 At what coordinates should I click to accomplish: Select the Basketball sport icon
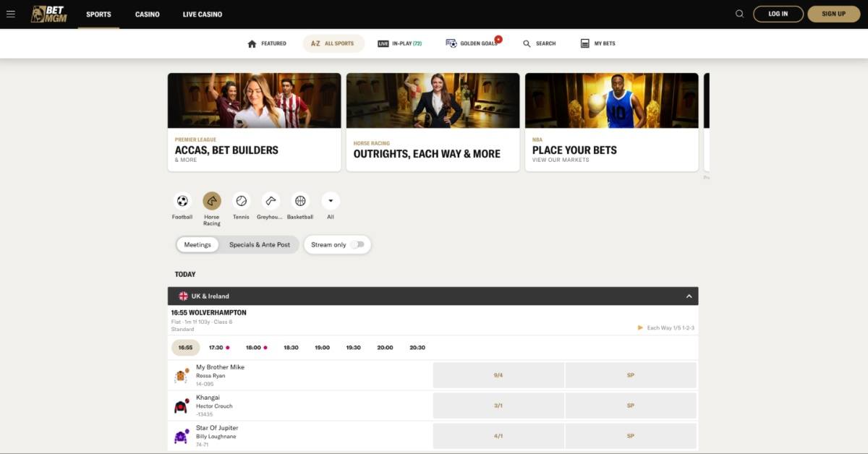click(299, 202)
